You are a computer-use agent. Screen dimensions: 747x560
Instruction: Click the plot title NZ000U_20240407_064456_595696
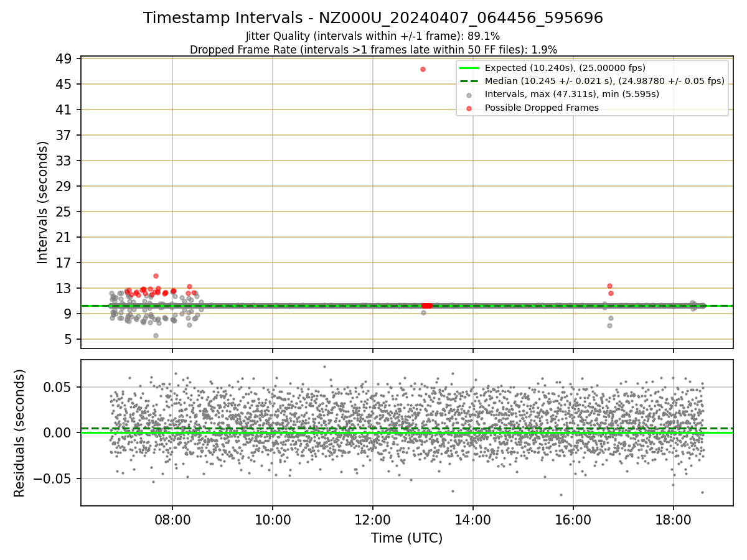[x=374, y=18]
